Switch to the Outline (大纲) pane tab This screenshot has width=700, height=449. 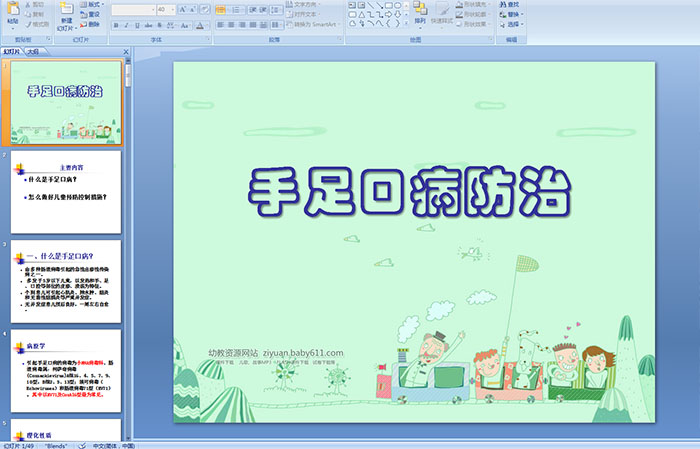click(33, 52)
